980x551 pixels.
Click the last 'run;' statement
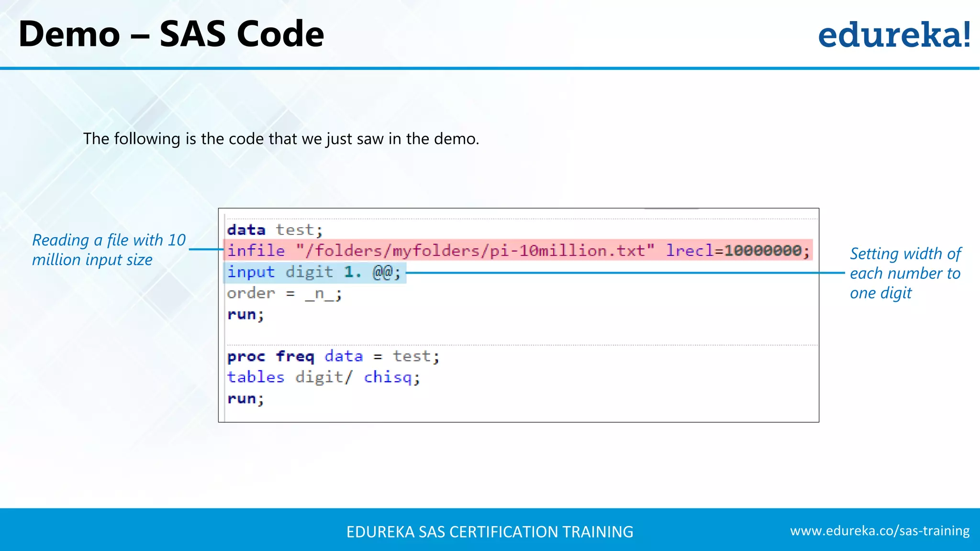(x=245, y=399)
